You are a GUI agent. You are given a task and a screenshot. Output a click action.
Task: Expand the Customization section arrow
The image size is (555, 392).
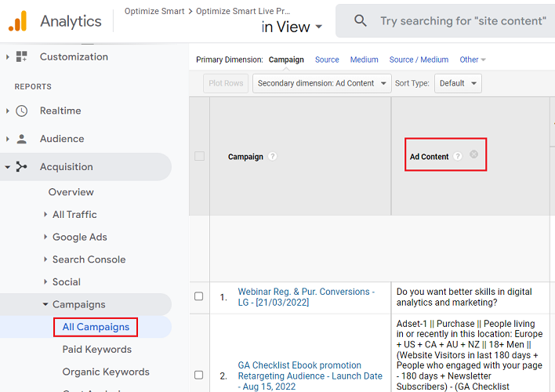(7, 56)
